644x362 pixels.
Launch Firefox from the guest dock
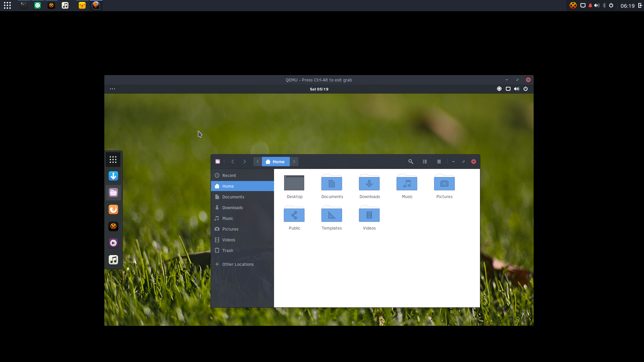tap(113, 210)
